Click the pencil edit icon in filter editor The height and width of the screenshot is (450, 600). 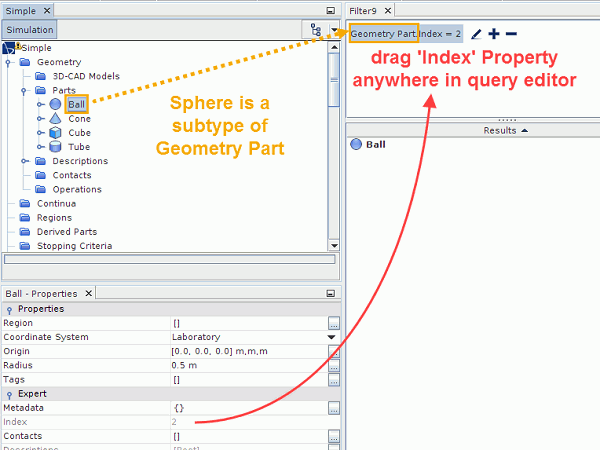[x=476, y=35]
